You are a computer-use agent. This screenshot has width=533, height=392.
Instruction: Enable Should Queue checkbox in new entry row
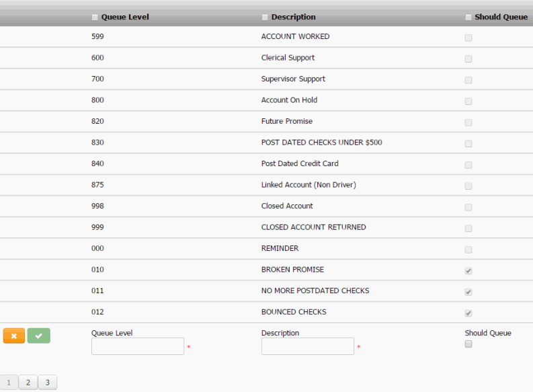[468, 344]
